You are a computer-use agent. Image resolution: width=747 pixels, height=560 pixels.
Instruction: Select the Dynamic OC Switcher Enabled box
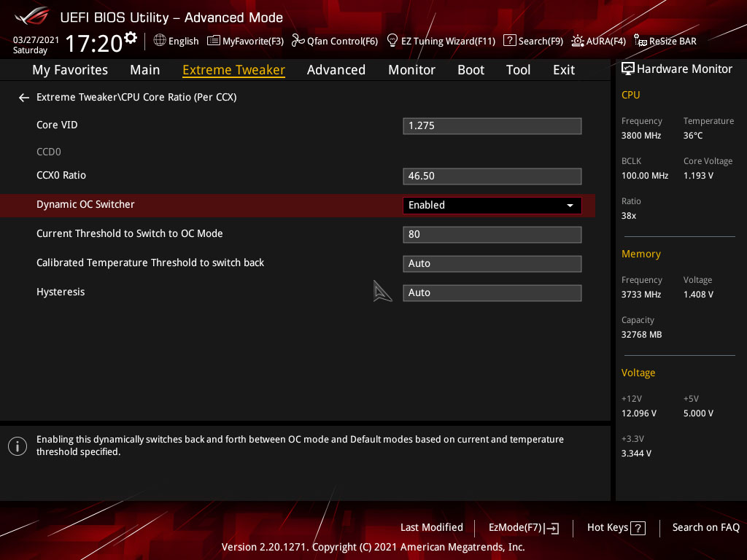492,206
